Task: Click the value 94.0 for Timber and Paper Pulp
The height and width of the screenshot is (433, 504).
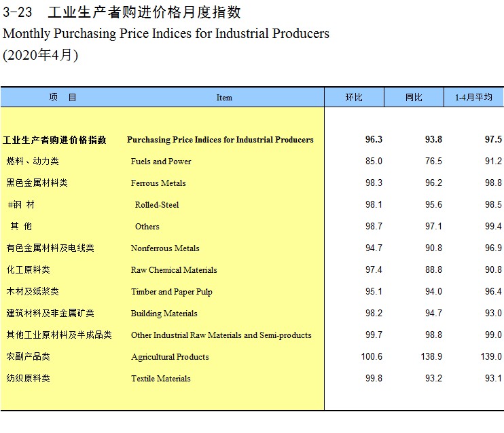Action: click(433, 291)
